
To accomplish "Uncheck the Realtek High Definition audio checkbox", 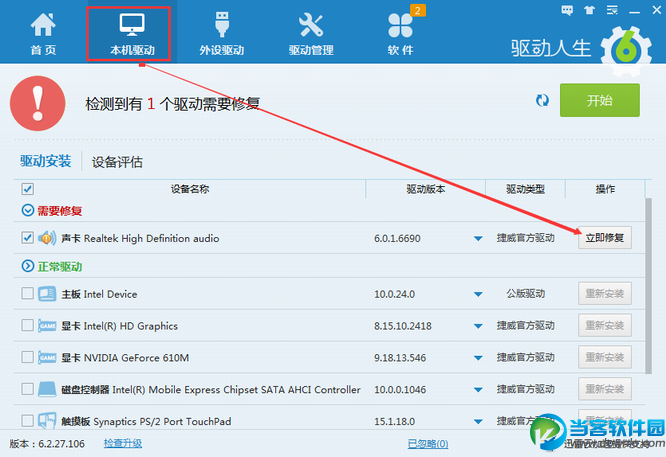I will (28, 237).
